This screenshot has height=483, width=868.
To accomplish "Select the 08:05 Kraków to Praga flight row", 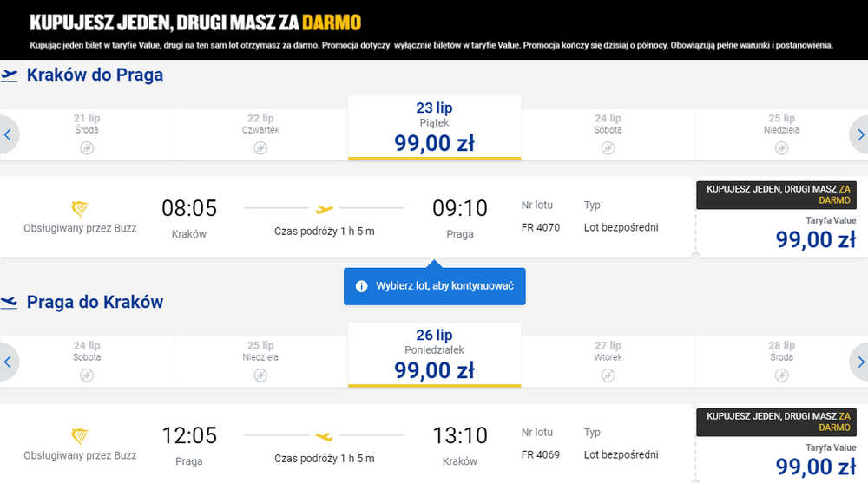I will (346, 217).
